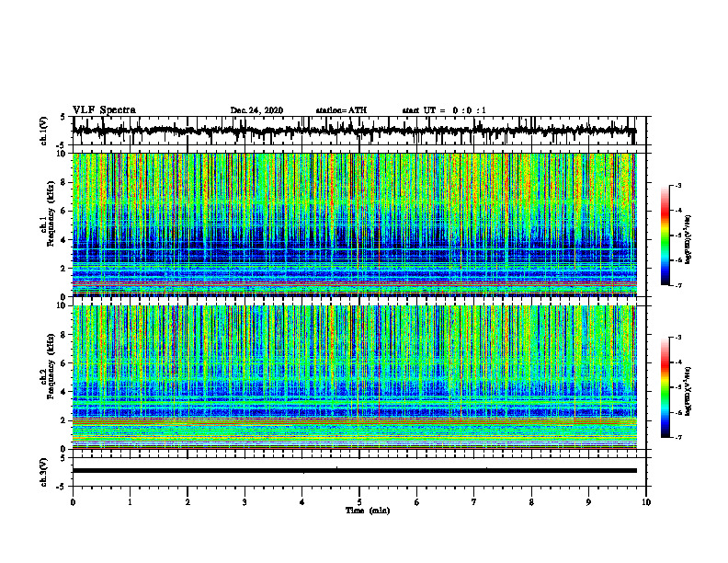Click the "5" minute time tick label
The height and width of the screenshot is (563, 728).
(359, 502)
